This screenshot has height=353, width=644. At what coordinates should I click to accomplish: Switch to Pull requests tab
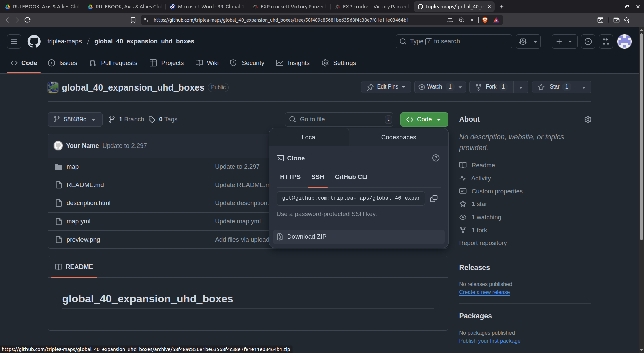tap(113, 63)
